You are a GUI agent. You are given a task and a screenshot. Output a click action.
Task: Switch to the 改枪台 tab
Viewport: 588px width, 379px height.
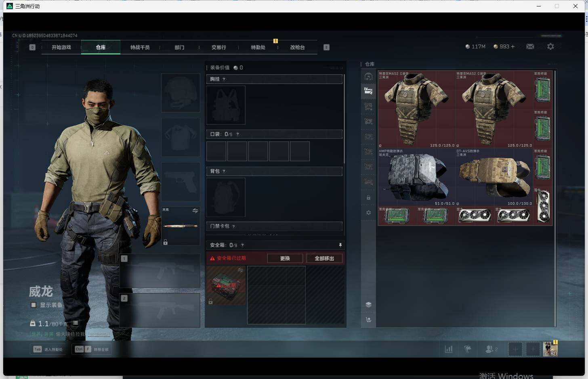tap(297, 47)
